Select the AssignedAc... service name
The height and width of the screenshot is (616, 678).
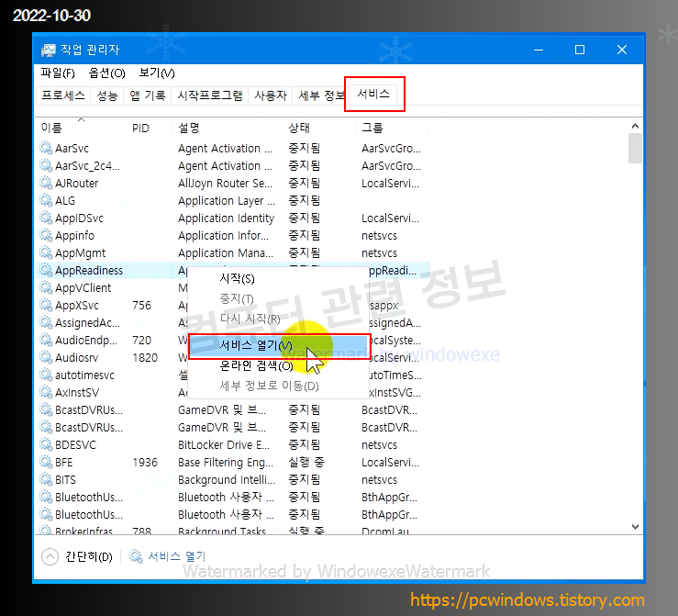pos(87,323)
